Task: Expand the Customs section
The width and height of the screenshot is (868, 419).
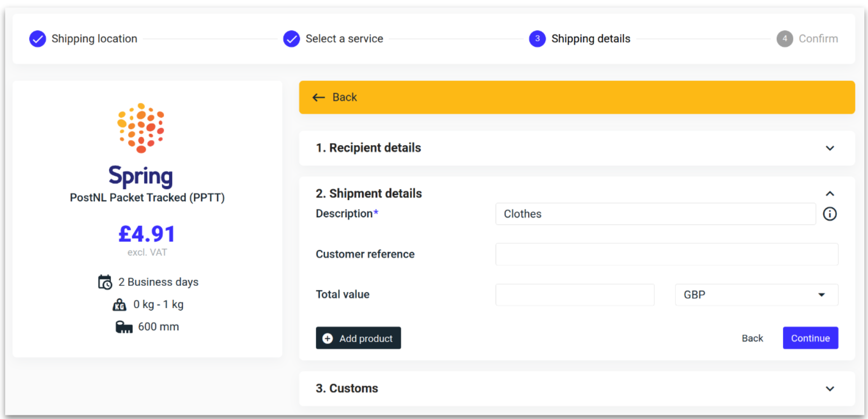Action: pyautogui.click(x=830, y=389)
